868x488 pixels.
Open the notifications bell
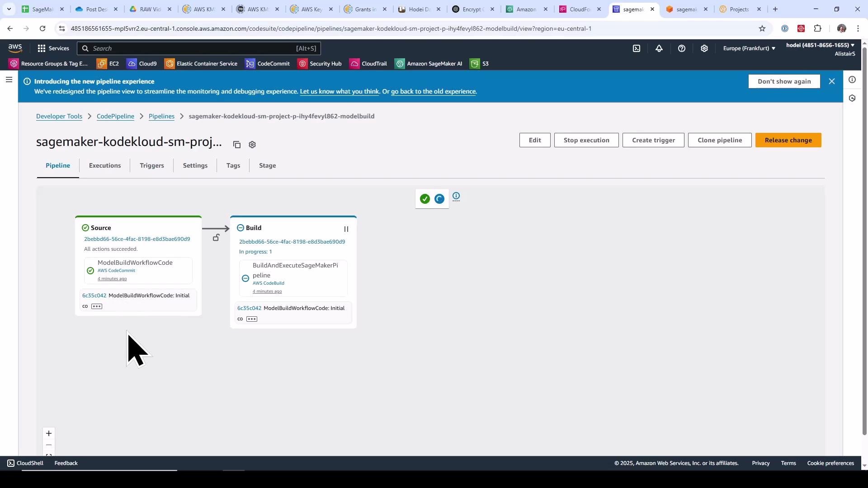point(659,48)
